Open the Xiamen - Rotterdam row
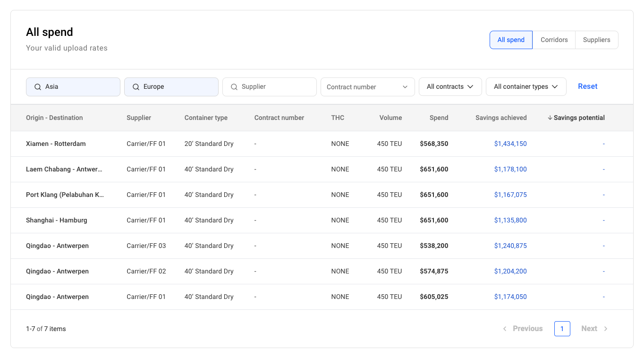The width and height of the screenshot is (644, 358). [322, 144]
